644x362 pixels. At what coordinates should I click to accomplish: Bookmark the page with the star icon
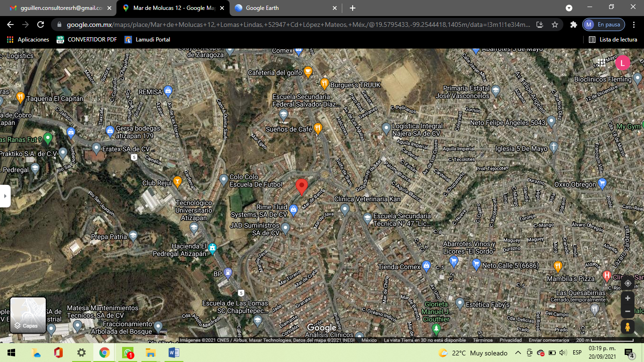(x=555, y=25)
